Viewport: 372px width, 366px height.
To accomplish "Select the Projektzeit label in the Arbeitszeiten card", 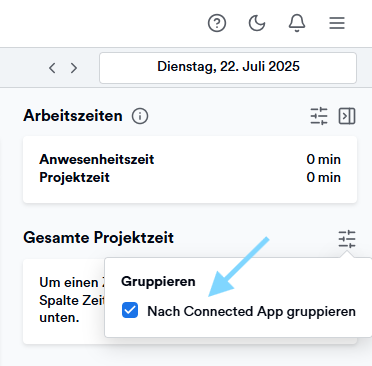I will [x=74, y=177].
